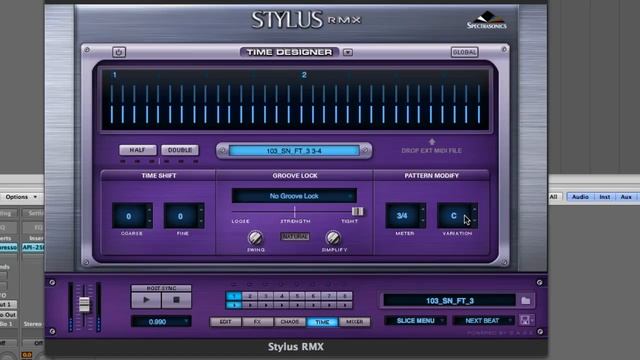
Task: Select the 103_SN_FT_3 3-4 groove display
Action: [x=294, y=151]
